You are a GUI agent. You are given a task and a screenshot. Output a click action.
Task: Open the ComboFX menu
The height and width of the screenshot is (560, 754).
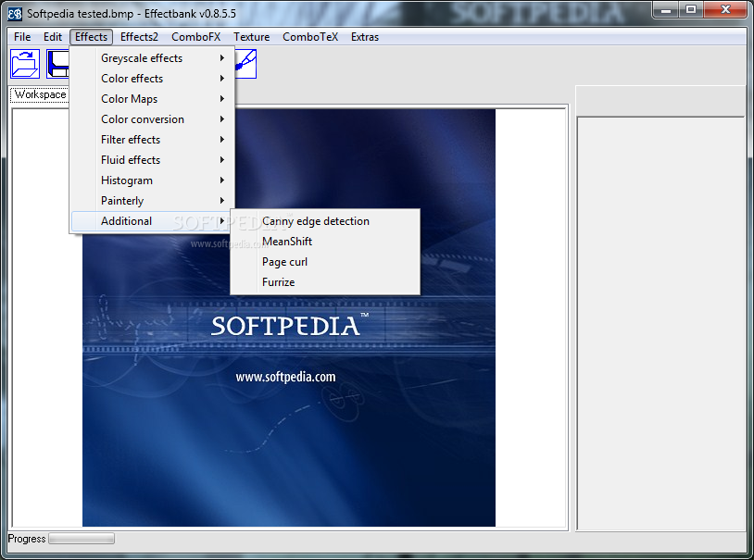195,37
